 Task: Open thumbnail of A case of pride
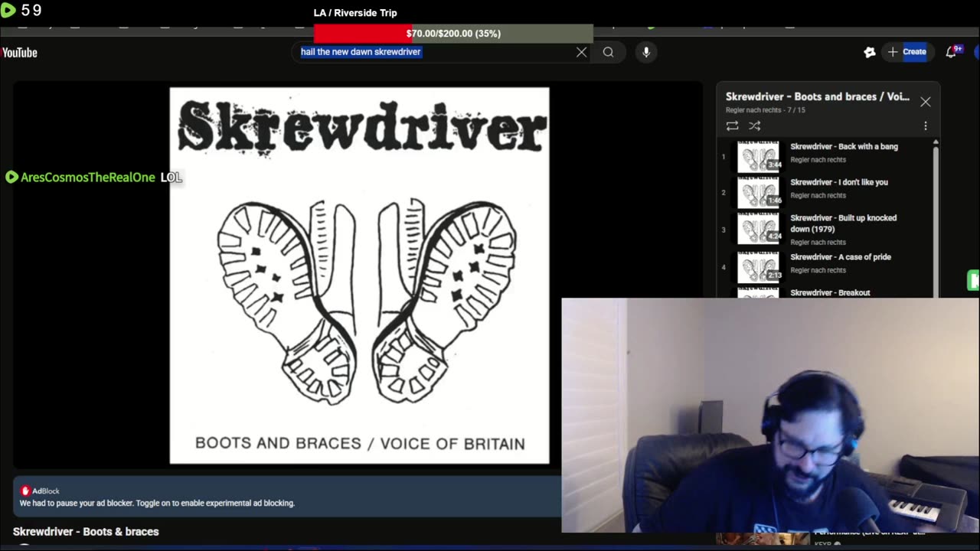click(759, 268)
